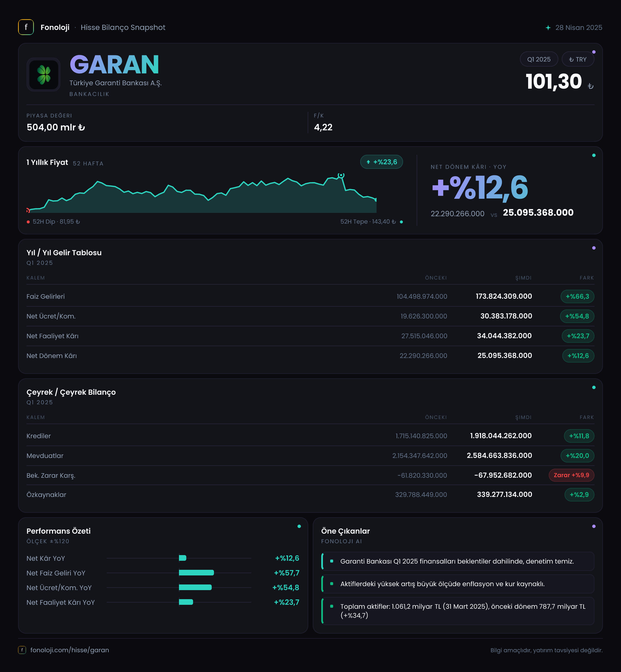Click the +%23,6 yearly price change badge
621x672 pixels.
(381, 162)
